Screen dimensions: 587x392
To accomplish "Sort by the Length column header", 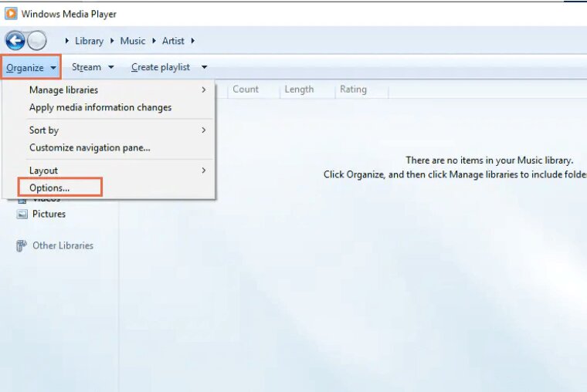I will (299, 90).
